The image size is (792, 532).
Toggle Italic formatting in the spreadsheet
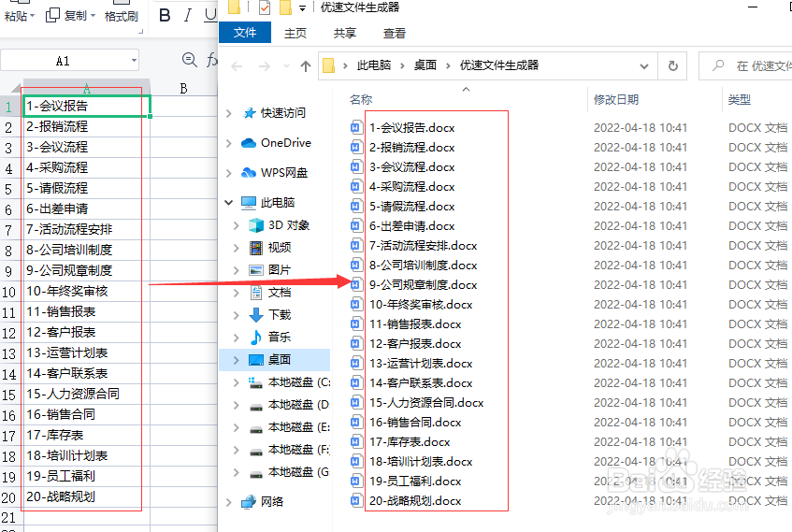pyautogui.click(x=187, y=16)
